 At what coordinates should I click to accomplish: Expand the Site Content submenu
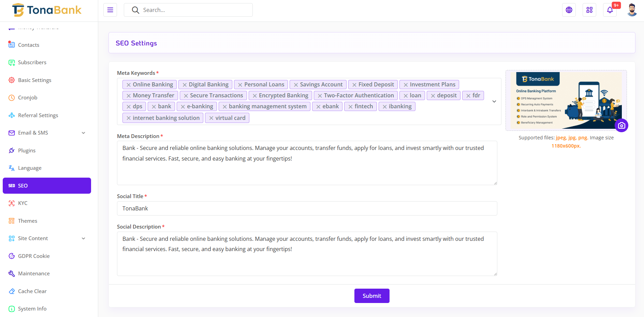(x=83, y=238)
